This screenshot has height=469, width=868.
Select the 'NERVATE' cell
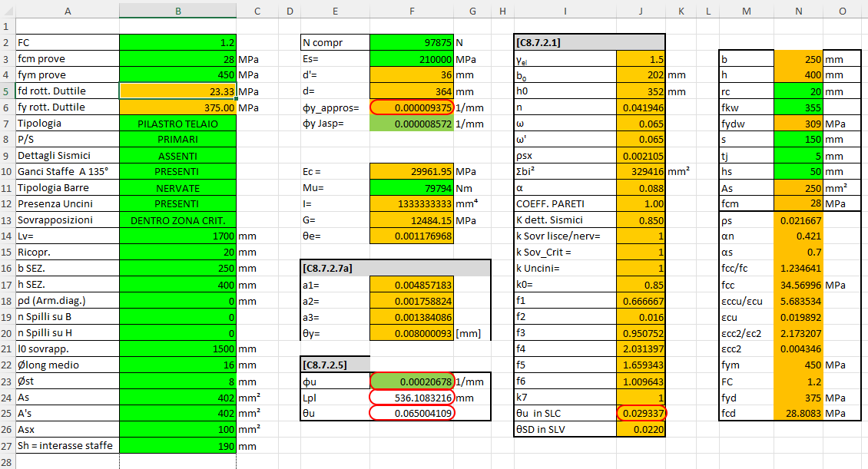177,188
